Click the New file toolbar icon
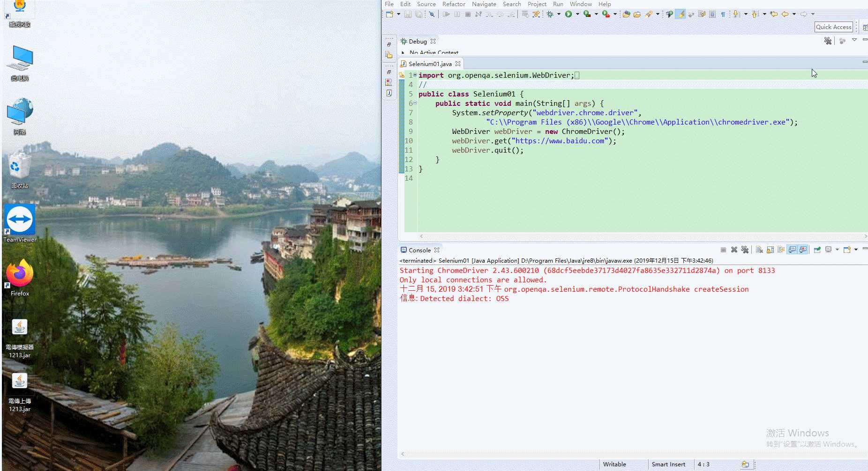The image size is (868, 471). 389,14
